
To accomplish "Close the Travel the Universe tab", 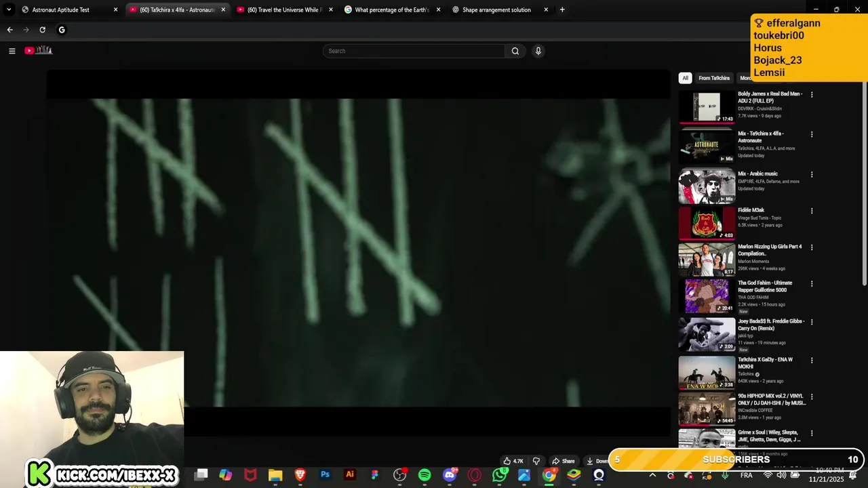I will coord(331,9).
